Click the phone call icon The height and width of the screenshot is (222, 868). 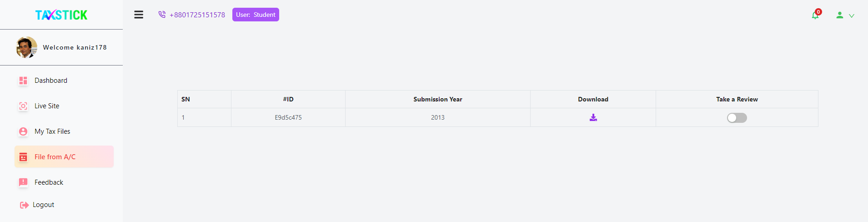coord(162,15)
